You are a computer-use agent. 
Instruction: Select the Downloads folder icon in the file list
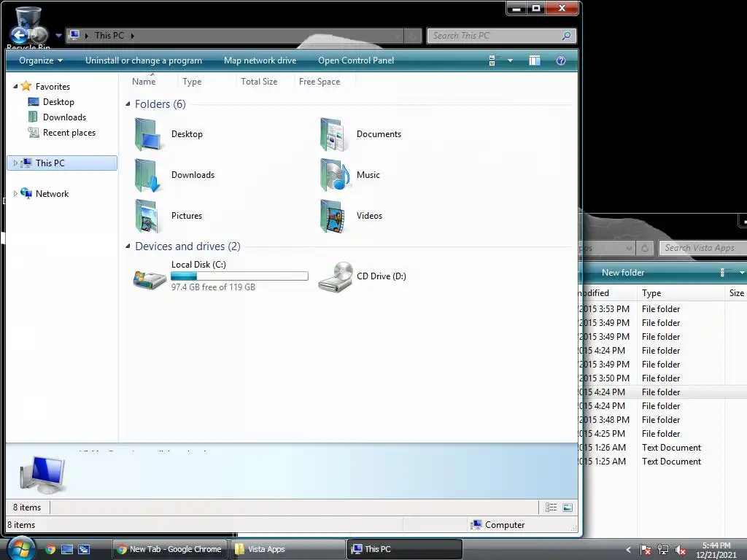tap(148, 175)
